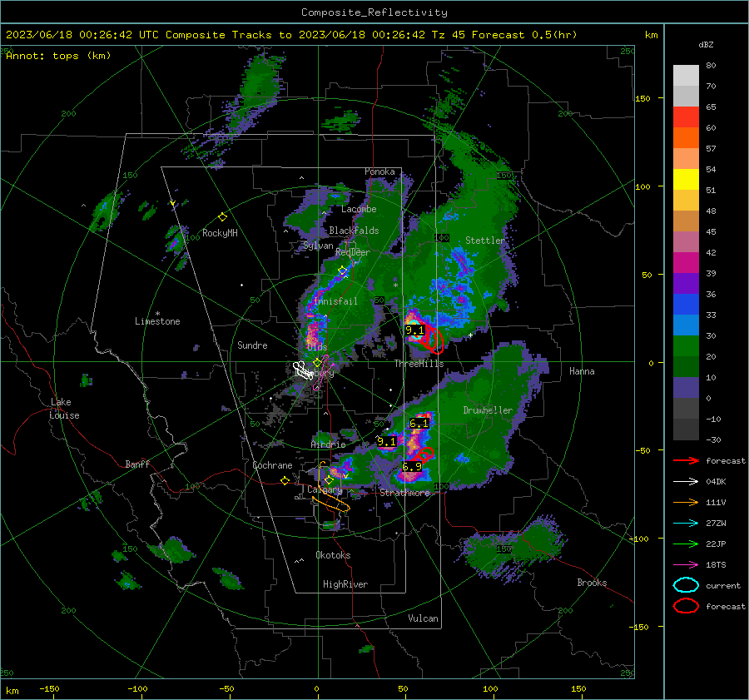Viewport: 749px width, 700px height.
Task: Click the Airdrie label
Action: 328,444
